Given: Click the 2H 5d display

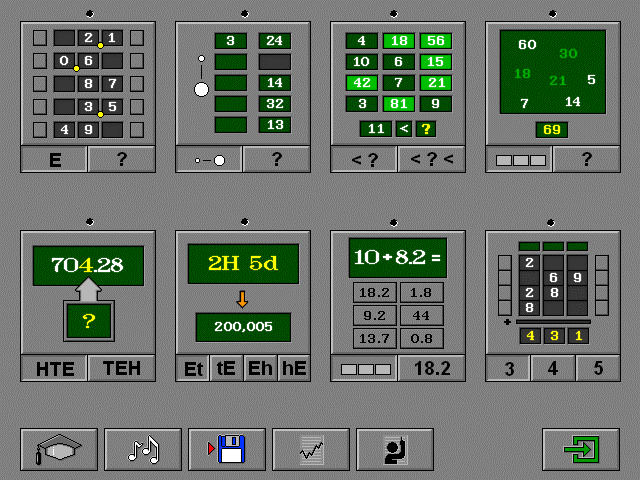Looking at the screenshot, I should pyautogui.click(x=243, y=264).
